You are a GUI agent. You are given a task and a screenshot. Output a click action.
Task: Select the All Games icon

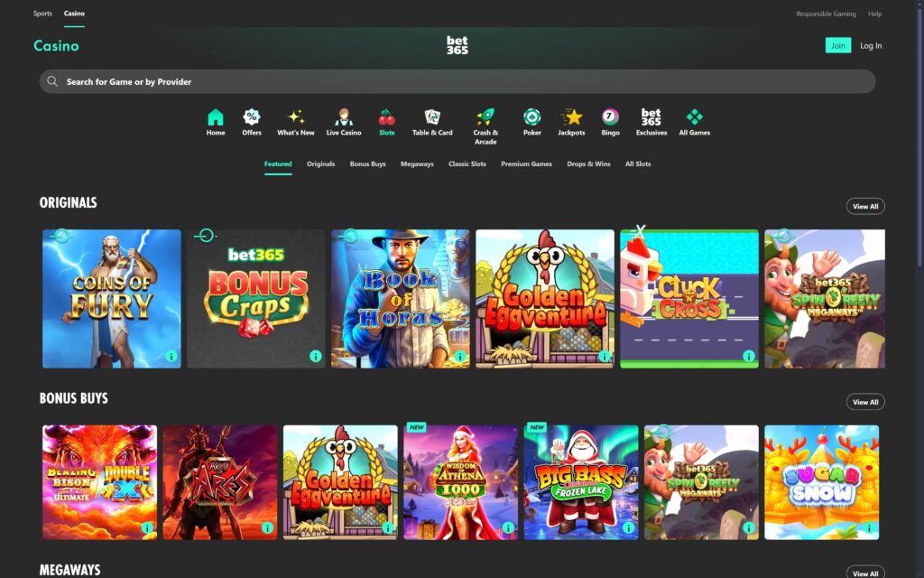pyautogui.click(x=693, y=117)
